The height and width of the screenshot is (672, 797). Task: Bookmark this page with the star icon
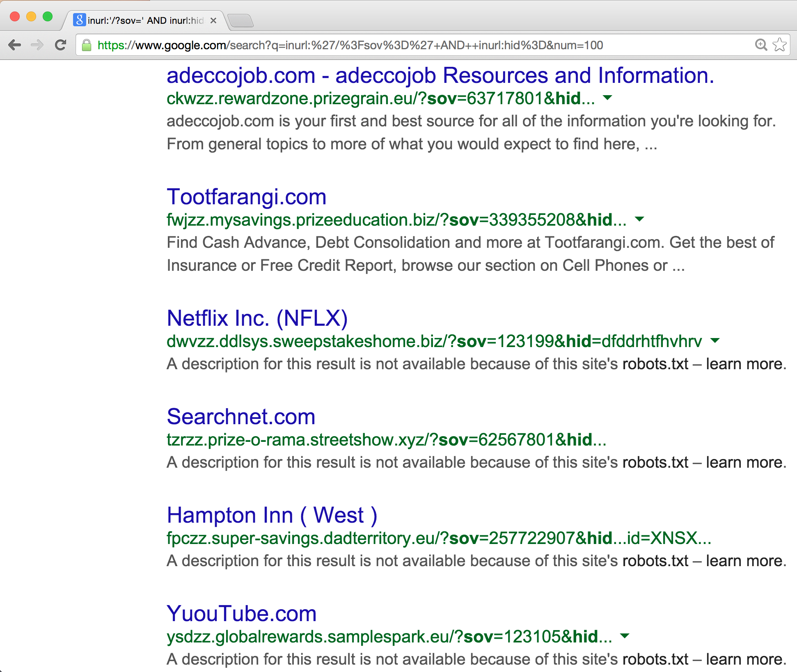[780, 45]
